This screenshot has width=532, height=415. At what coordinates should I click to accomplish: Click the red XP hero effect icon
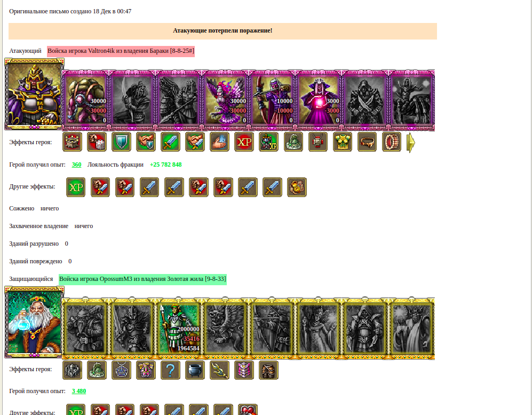click(244, 142)
